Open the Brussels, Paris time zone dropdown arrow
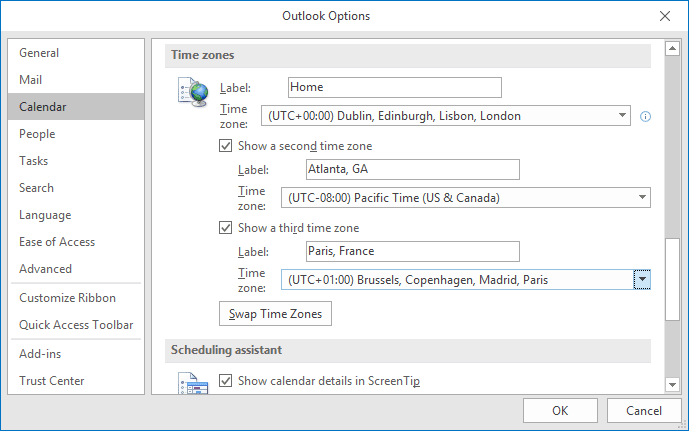The height and width of the screenshot is (431, 689). pos(642,279)
